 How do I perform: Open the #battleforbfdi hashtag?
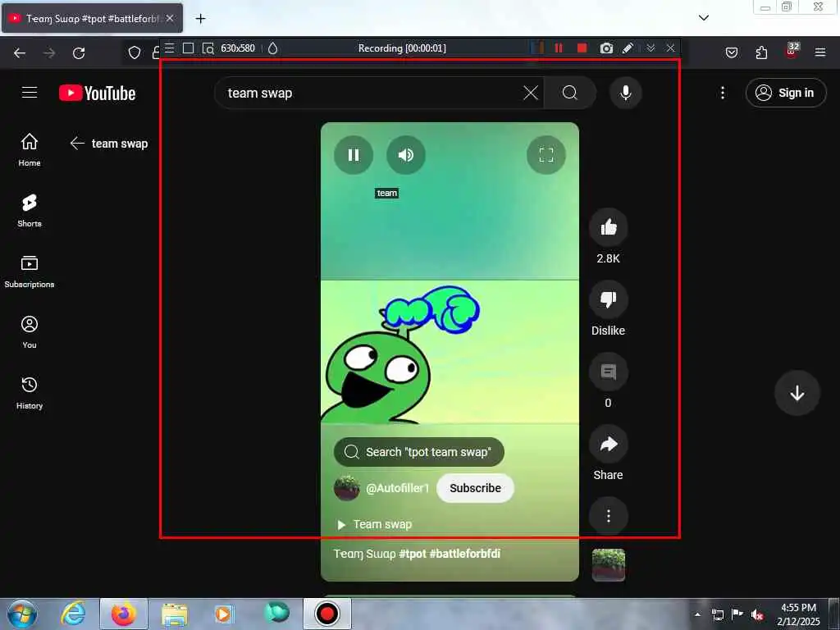pyautogui.click(x=464, y=554)
